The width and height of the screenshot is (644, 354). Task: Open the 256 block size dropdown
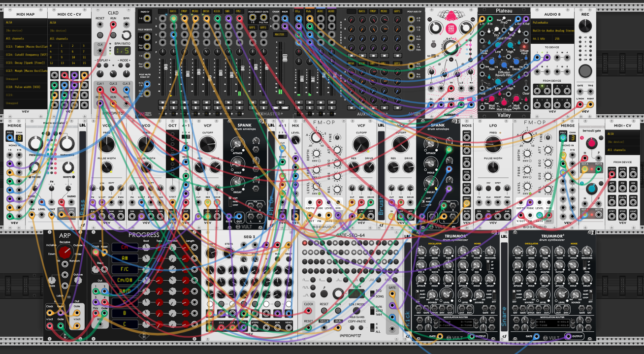[x=564, y=38]
